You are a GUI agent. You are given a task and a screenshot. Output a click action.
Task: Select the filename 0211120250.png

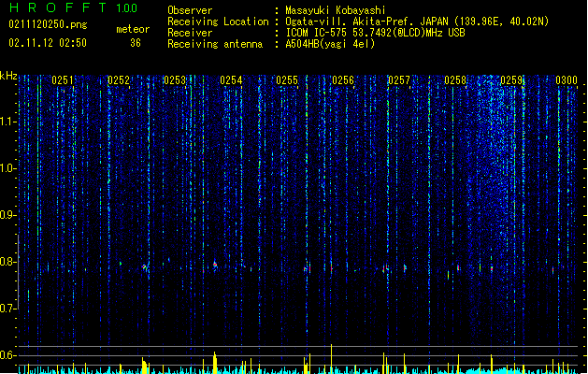(x=48, y=24)
